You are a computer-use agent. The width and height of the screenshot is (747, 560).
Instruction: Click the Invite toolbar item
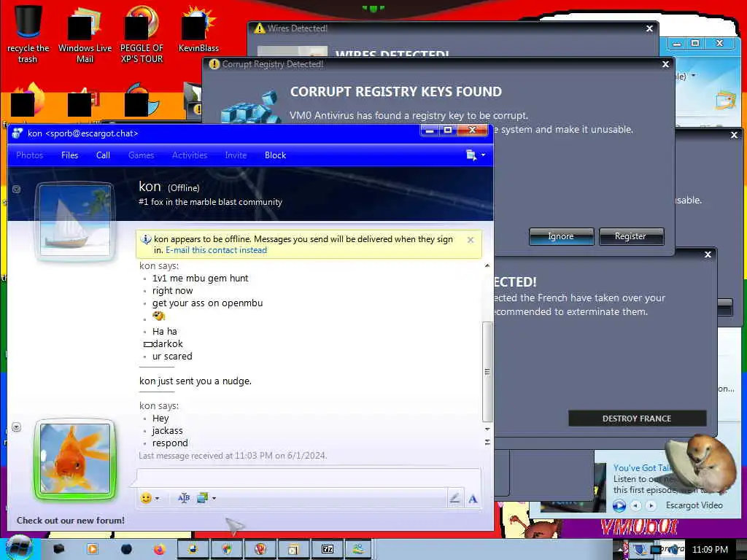coord(236,155)
